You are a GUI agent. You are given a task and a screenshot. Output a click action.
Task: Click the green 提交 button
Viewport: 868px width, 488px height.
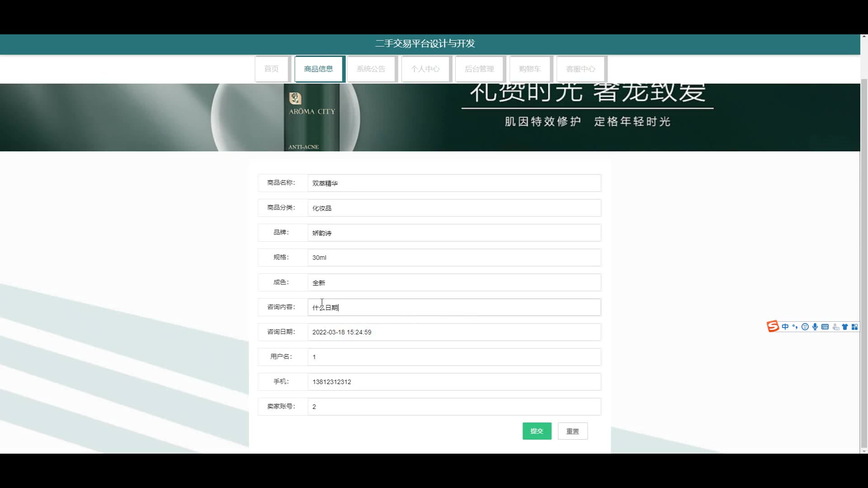click(x=537, y=431)
